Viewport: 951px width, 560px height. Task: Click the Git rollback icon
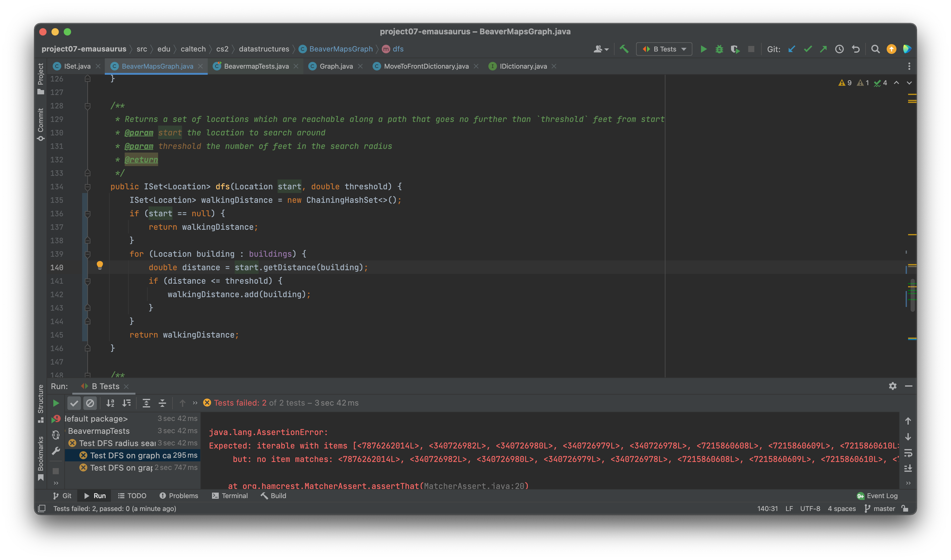[x=855, y=49]
